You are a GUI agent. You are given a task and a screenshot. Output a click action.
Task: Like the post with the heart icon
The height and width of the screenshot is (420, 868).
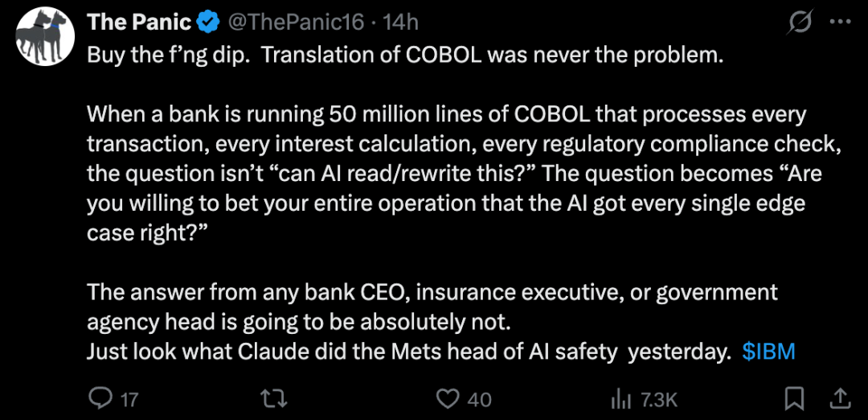click(447, 398)
